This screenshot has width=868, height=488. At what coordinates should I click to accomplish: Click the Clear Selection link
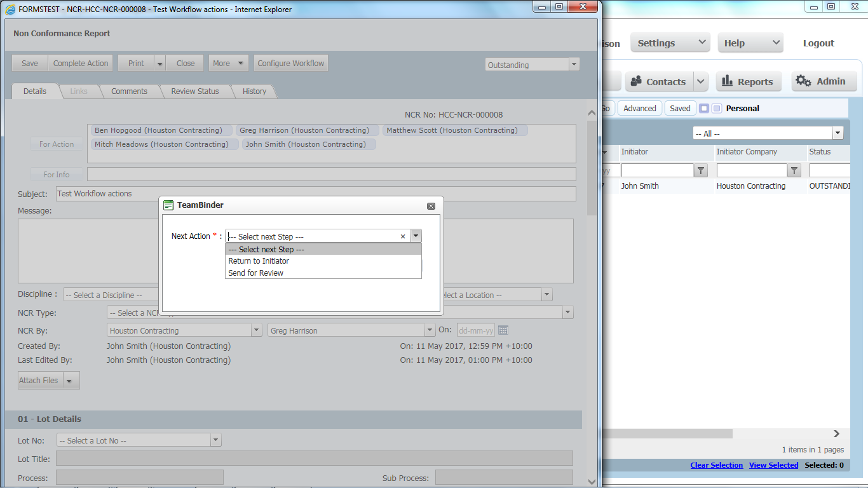[x=716, y=465]
